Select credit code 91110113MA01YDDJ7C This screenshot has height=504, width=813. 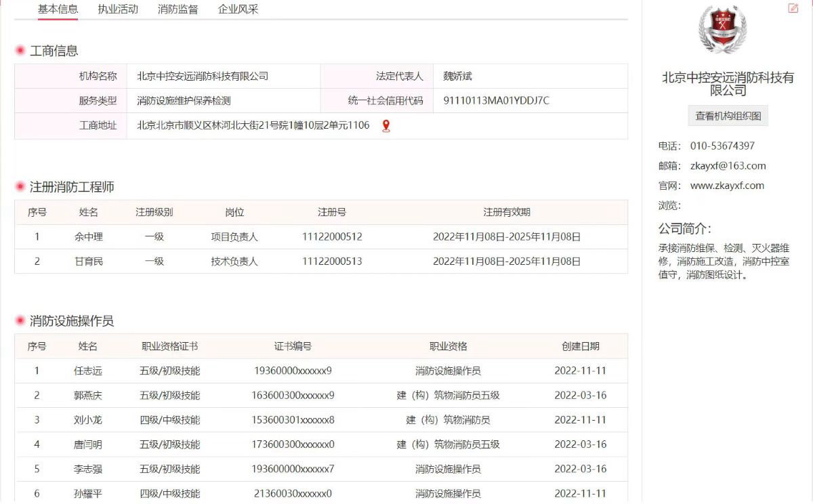pos(496,101)
